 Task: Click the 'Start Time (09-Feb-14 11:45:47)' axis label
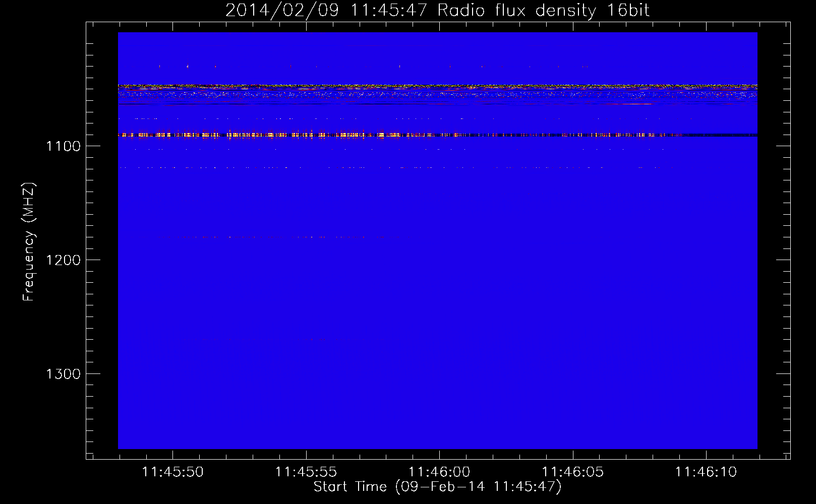(437, 487)
